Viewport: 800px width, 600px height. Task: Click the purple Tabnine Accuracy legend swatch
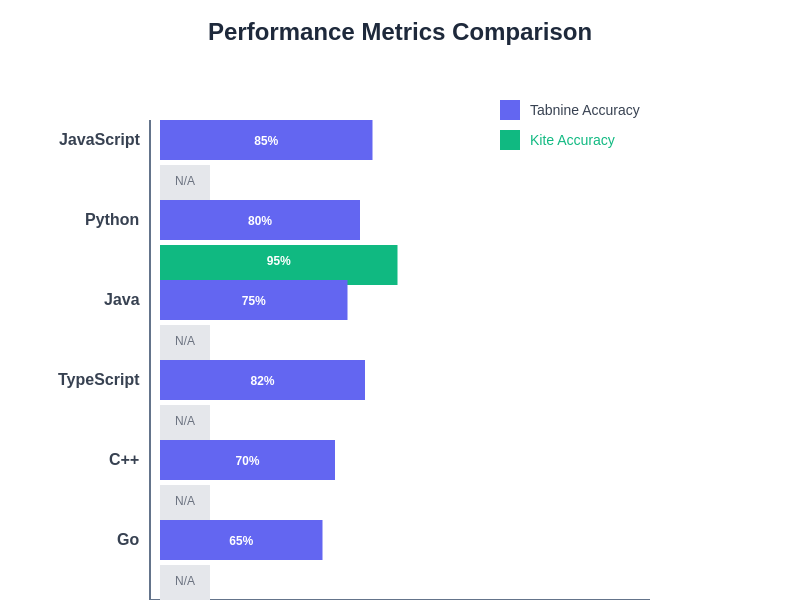pyautogui.click(x=510, y=110)
